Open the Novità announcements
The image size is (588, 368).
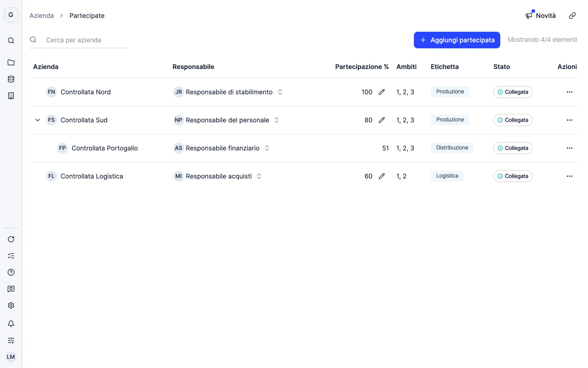coord(541,16)
